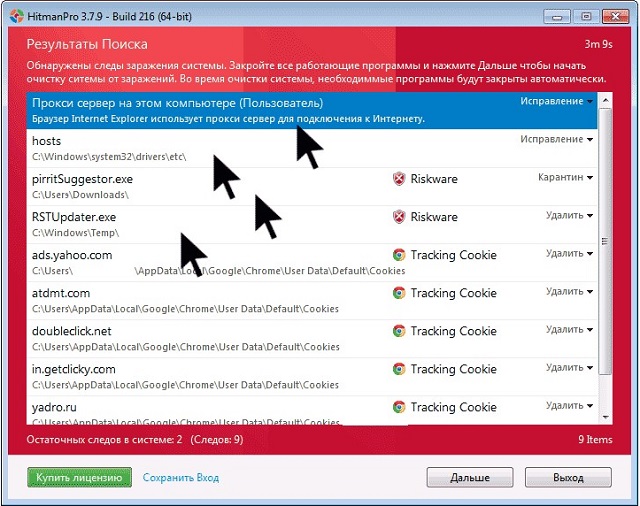Screen dimensions: 640x506
Task: Minimize the HitmanPro window
Action: pos(557,16)
